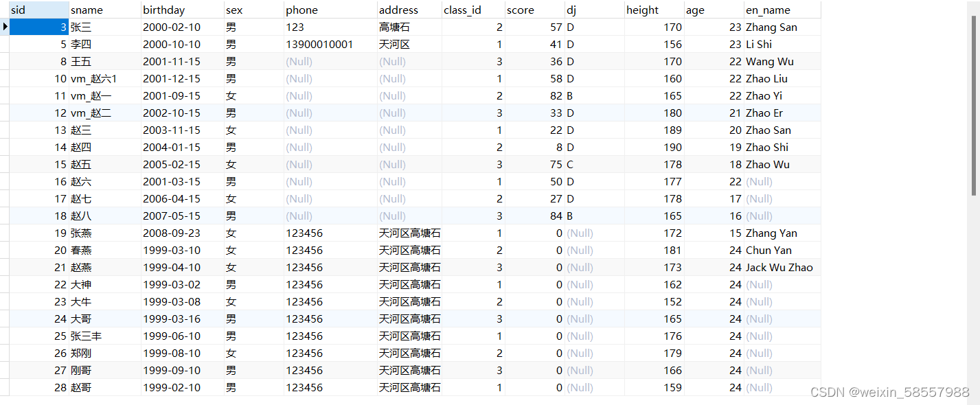Click the row selector arrow for 张三
Image resolution: width=980 pixels, height=405 pixels.
point(5,27)
